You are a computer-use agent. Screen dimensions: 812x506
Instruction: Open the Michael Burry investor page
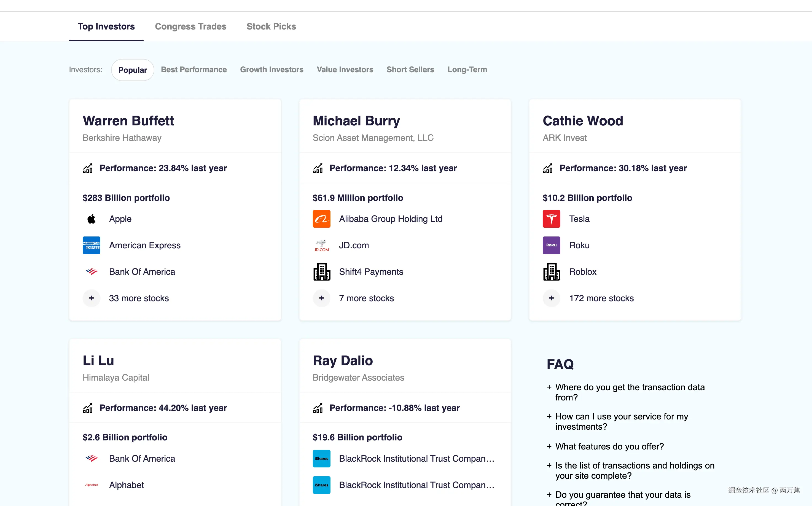pos(356,121)
